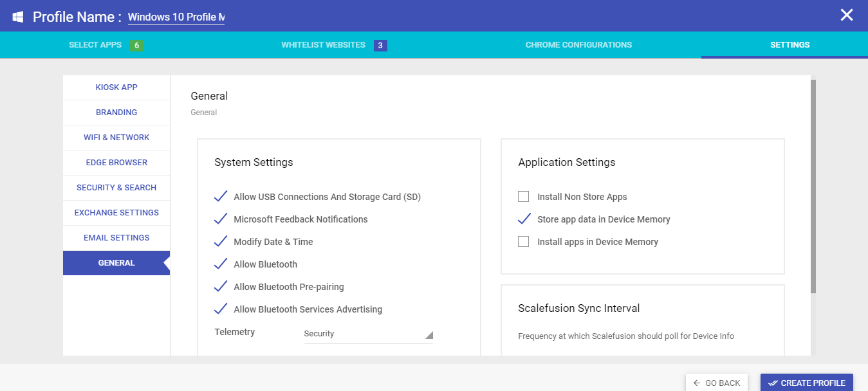Enable Install Non Store Apps checkbox
Screen dimensions: 868x391
pos(524,197)
